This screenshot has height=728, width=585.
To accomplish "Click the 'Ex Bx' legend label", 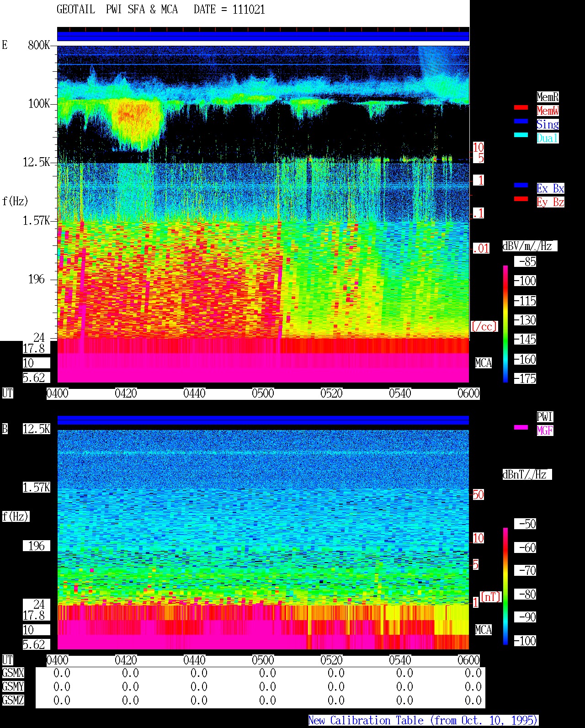I will (x=550, y=188).
